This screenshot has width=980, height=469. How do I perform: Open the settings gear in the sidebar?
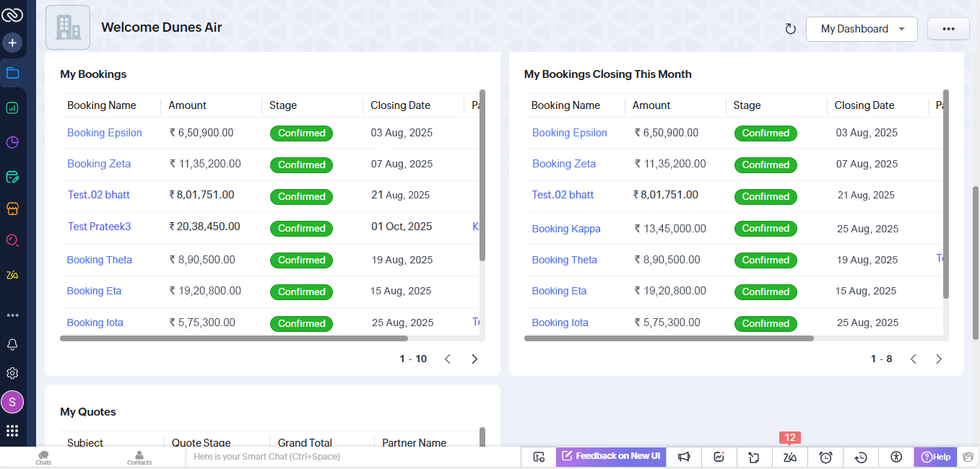pos(12,373)
